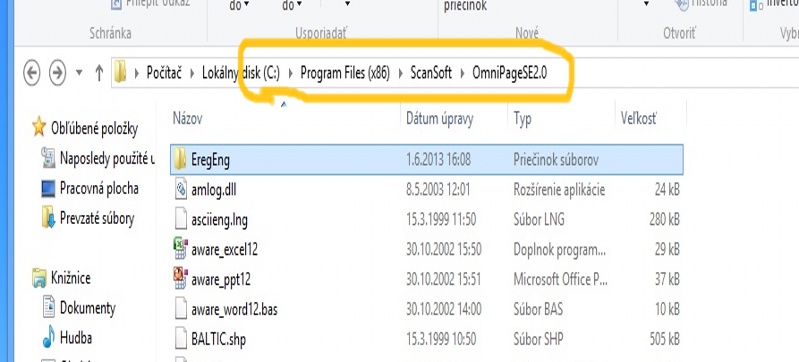Sort files by Dátum úpravy column
Image resolution: width=799 pixels, height=362 pixels.
pos(440,119)
